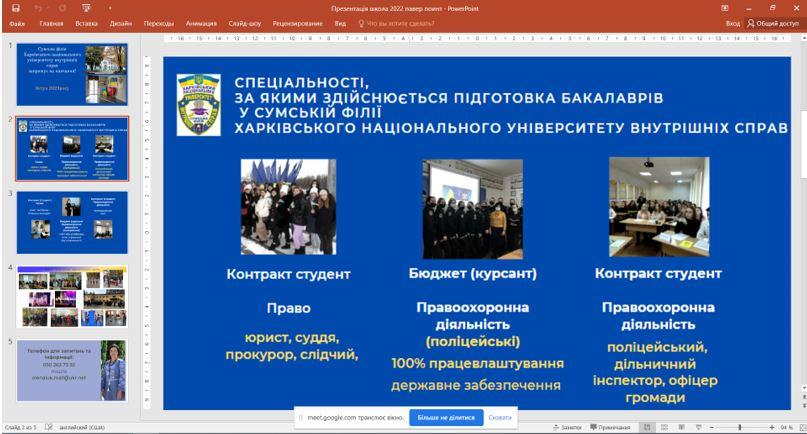Click the 'юрист, суддя, прокурор, слідчий' text
The width and height of the screenshot is (807, 434).
point(291,346)
